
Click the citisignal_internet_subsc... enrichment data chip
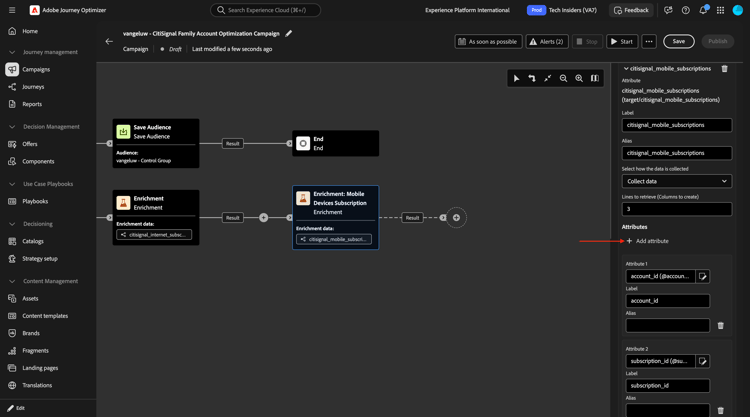click(154, 235)
